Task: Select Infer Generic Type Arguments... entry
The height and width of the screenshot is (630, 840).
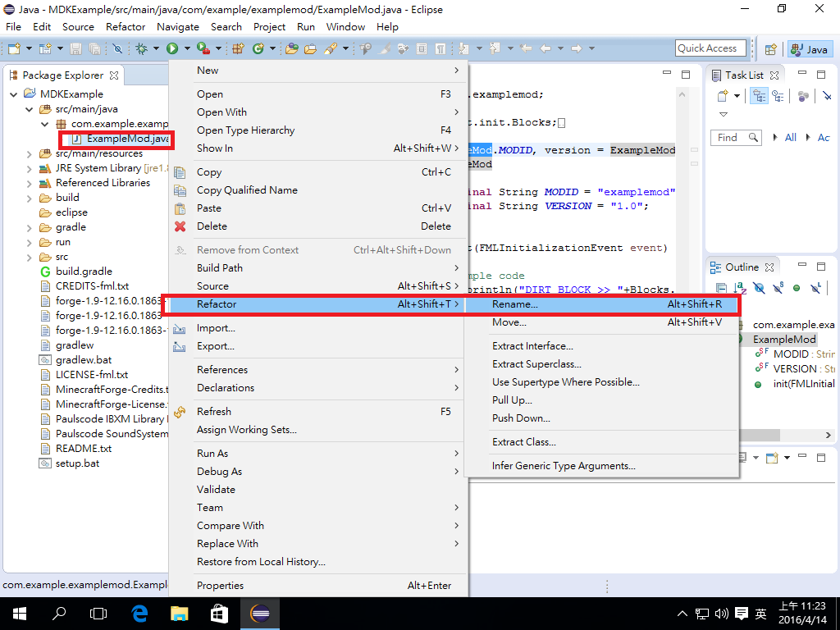Action: [x=602, y=466]
